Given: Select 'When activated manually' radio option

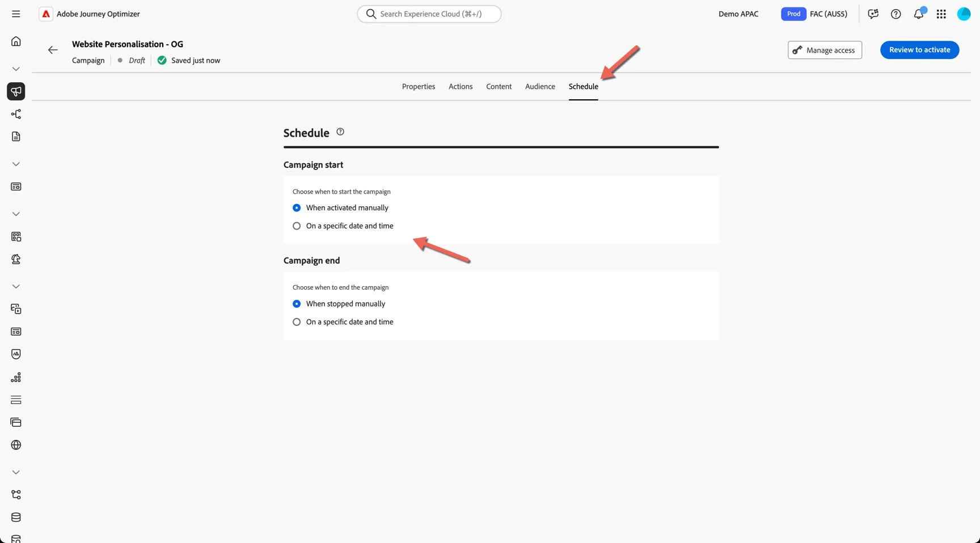Looking at the screenshot, I should 340,208.
